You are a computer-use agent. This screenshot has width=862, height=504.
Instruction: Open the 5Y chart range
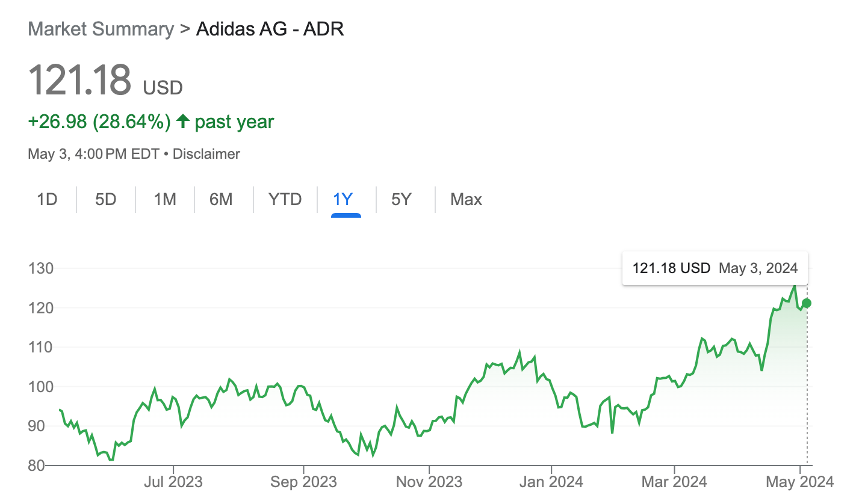point(401,199)
